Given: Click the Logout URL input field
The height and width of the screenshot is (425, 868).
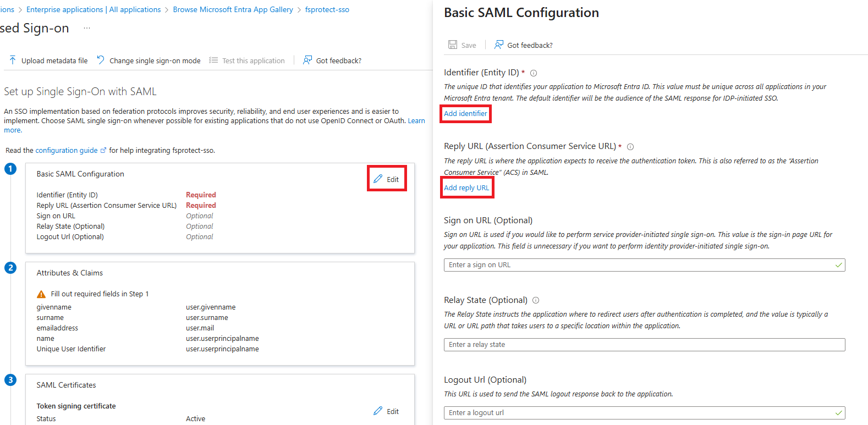Looking at the screenshot, I should point(645,413).
